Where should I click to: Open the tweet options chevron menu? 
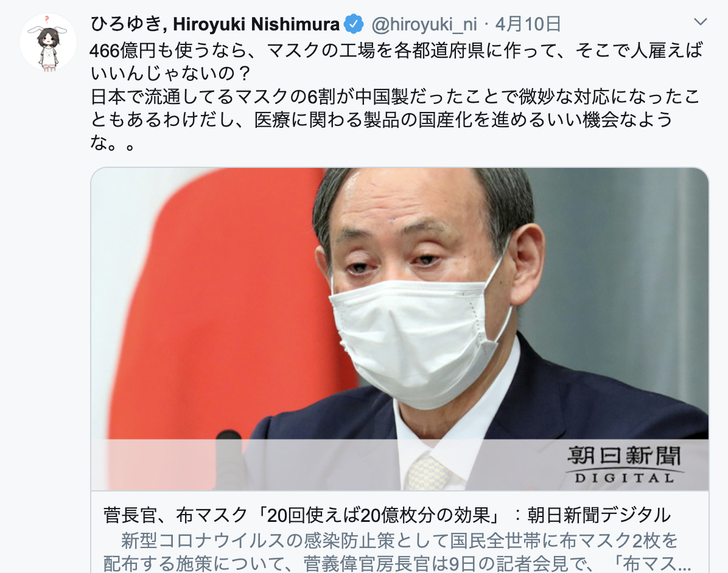tap(699, 22)
